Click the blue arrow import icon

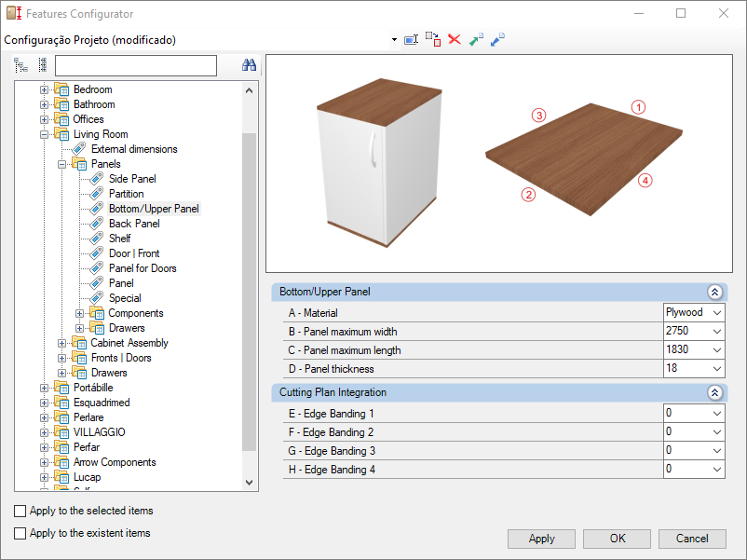[x=497, y=39]
